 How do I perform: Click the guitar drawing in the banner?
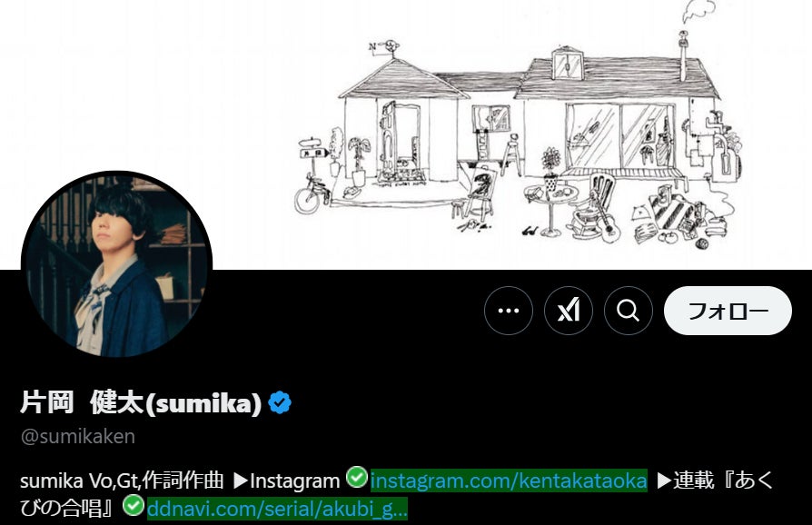point(609,224)
